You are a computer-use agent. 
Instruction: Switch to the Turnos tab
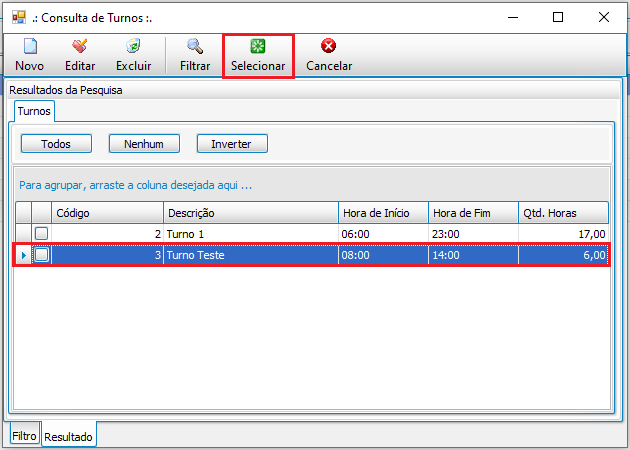34,111
